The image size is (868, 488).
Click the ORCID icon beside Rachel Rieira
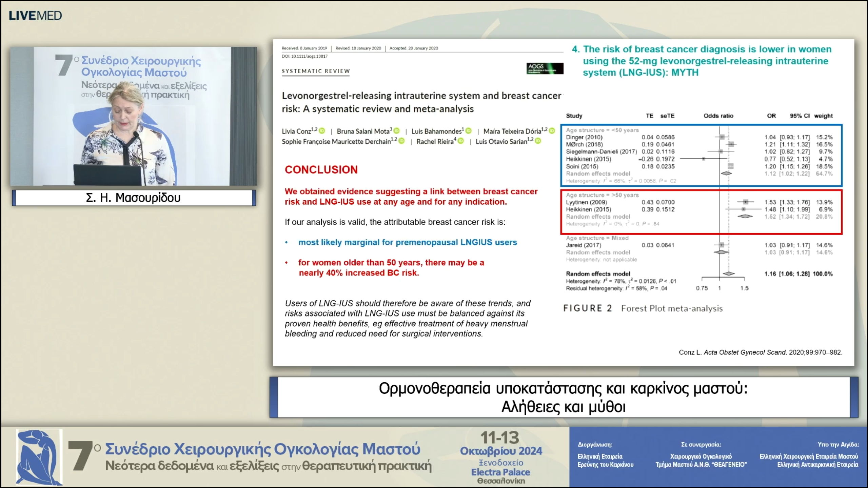tap(460, 141)
